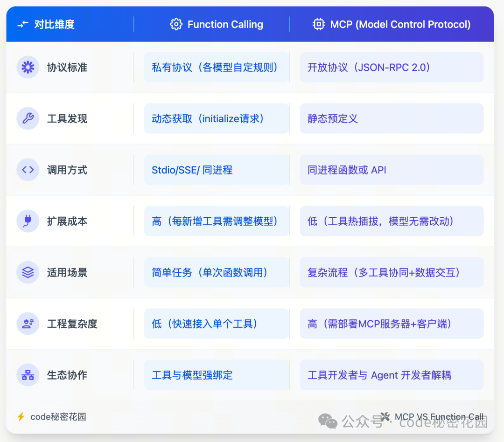Image resolution: width=504 pixels, height=442 pixels.
Task: Select the MCP chip icon in the header
Action: point(319,24)
